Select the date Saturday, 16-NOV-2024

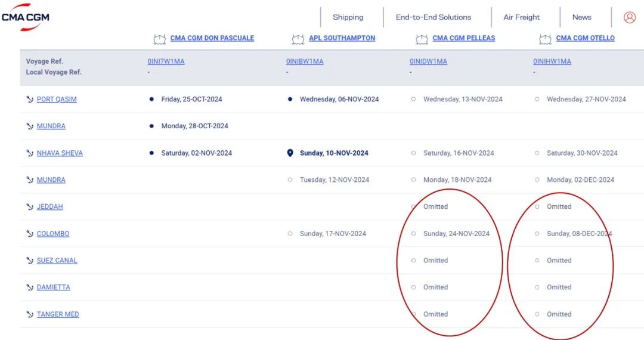pyautogui.click(x=459, y=153)
